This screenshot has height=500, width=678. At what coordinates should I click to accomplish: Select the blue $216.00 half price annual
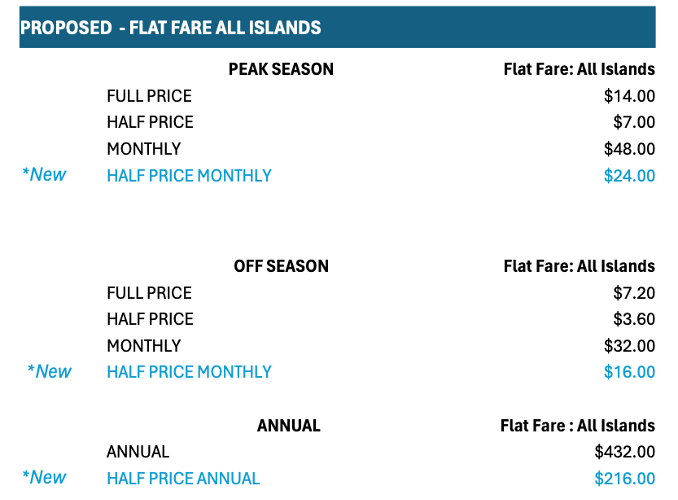coord(625,478)
